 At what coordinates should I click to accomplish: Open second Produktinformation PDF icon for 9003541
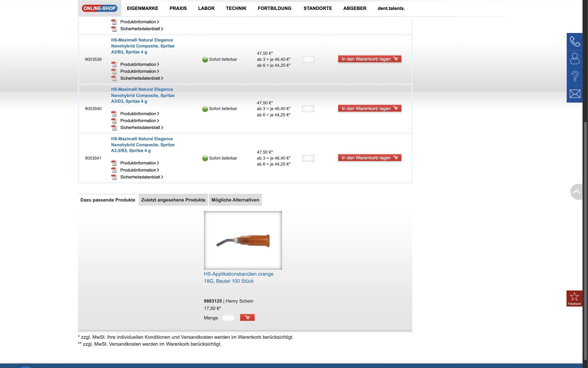click(114, 170)
